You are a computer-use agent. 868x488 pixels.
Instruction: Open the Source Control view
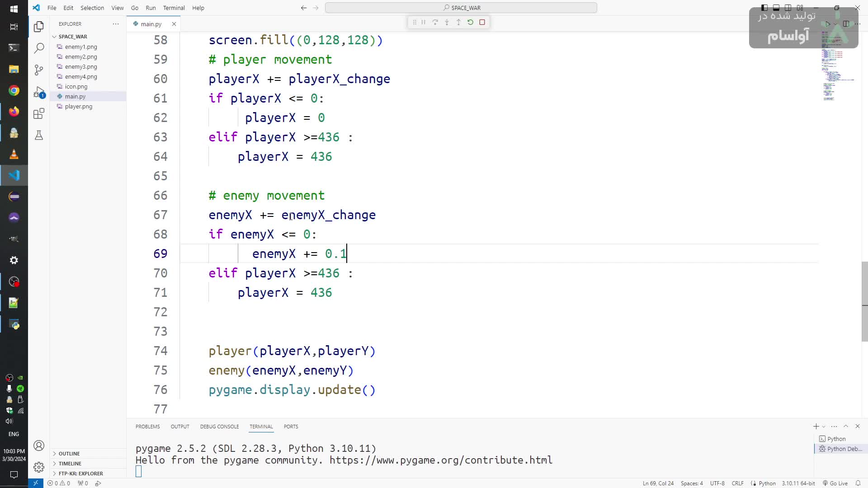(39, 70)
